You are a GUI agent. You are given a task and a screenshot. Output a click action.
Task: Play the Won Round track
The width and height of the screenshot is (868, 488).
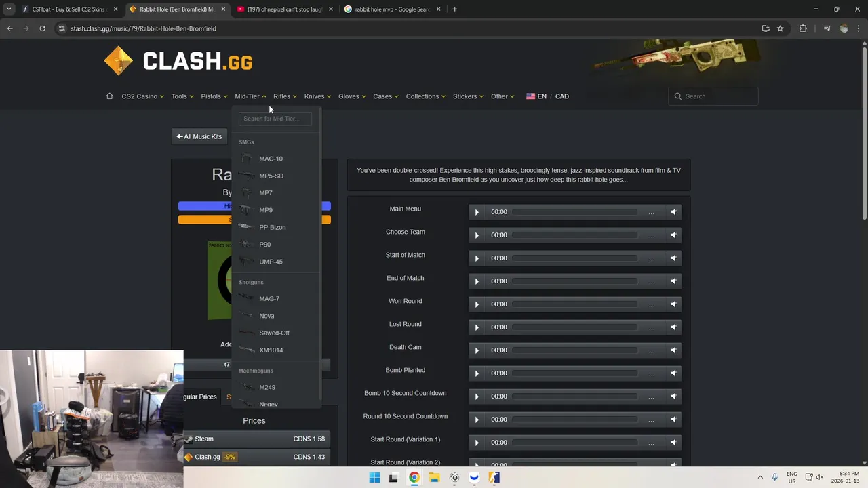(x=477, y=304)
